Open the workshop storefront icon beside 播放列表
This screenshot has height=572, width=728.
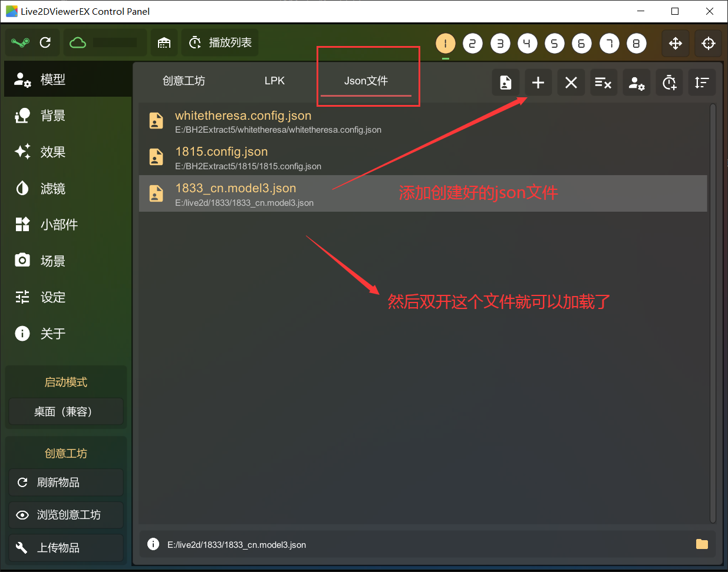point(164,42)
